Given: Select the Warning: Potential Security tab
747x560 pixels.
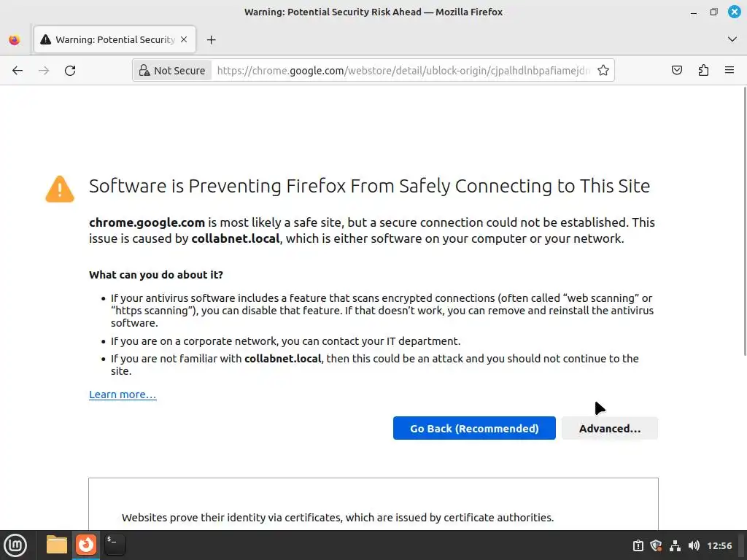Looking at the screenshot, I should (x=109, y=40).
